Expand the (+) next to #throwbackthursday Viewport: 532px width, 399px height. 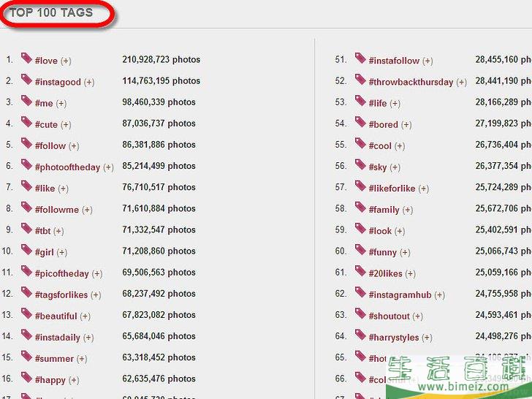pos(461,82)
